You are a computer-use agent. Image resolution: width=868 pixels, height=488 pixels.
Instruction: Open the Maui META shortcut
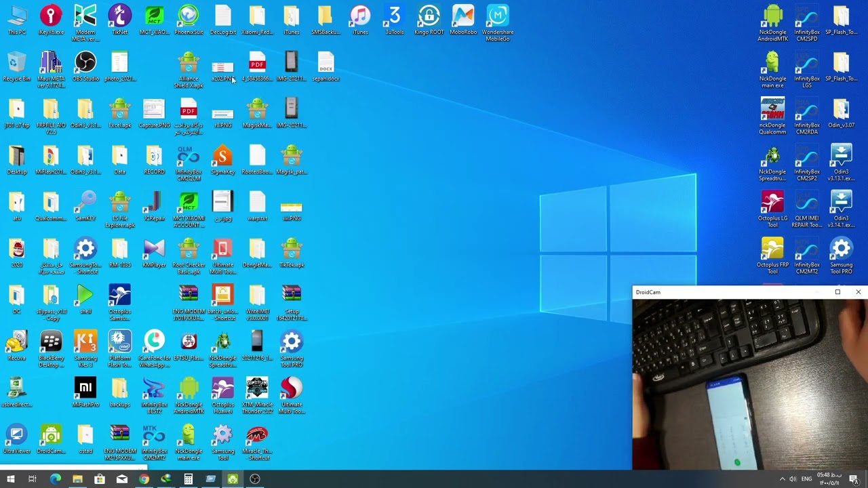[51, 70]
